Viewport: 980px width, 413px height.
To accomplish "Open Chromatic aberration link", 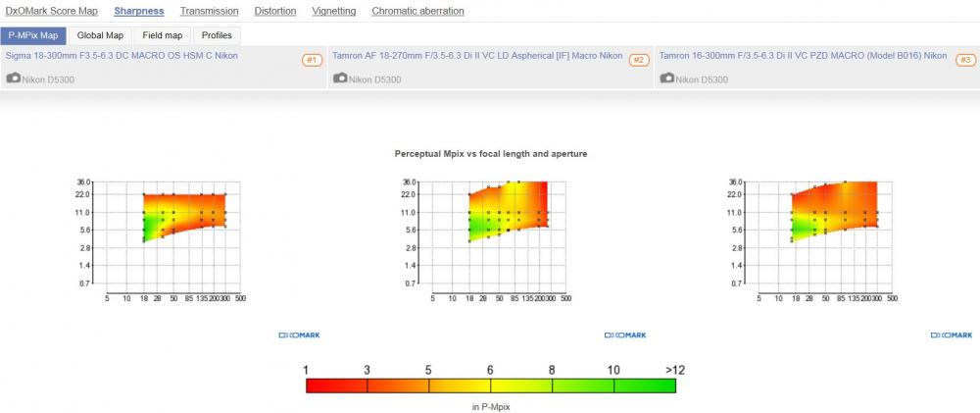I will point(418,11).
